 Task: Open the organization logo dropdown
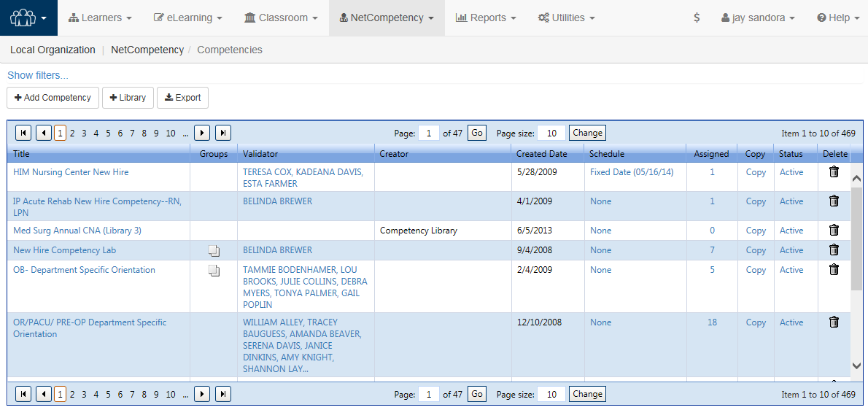(29, 18)
